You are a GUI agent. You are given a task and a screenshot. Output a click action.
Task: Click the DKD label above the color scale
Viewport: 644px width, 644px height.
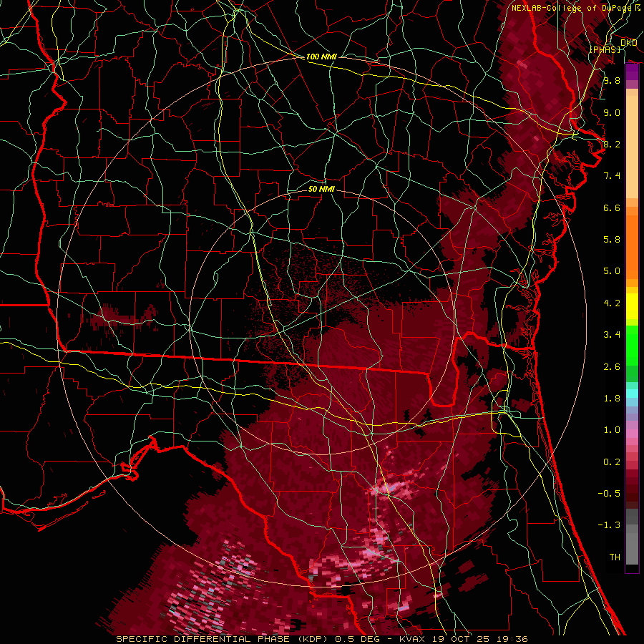click(628, 43)
